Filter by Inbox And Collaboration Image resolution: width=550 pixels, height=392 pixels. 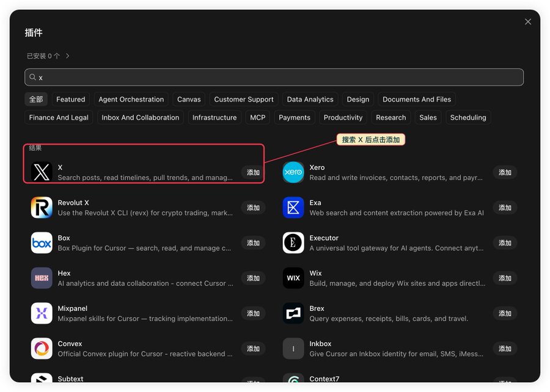[x=141, y=117]
